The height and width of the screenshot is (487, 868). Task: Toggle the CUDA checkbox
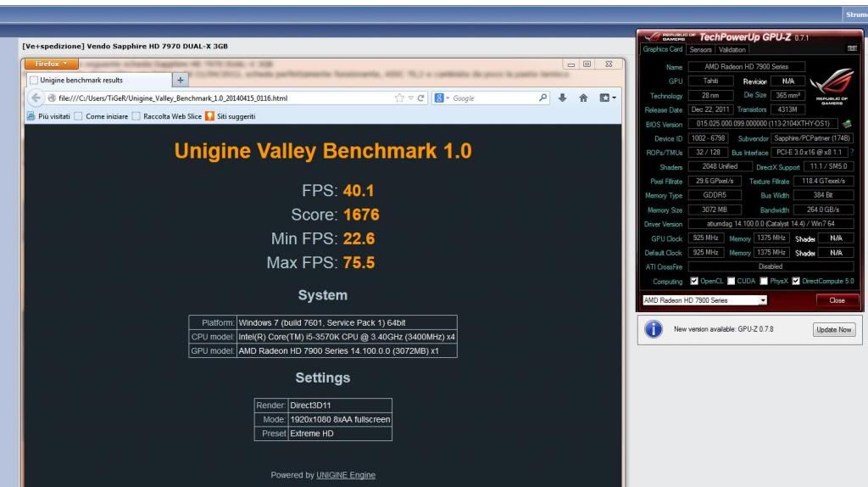[732, 281]
